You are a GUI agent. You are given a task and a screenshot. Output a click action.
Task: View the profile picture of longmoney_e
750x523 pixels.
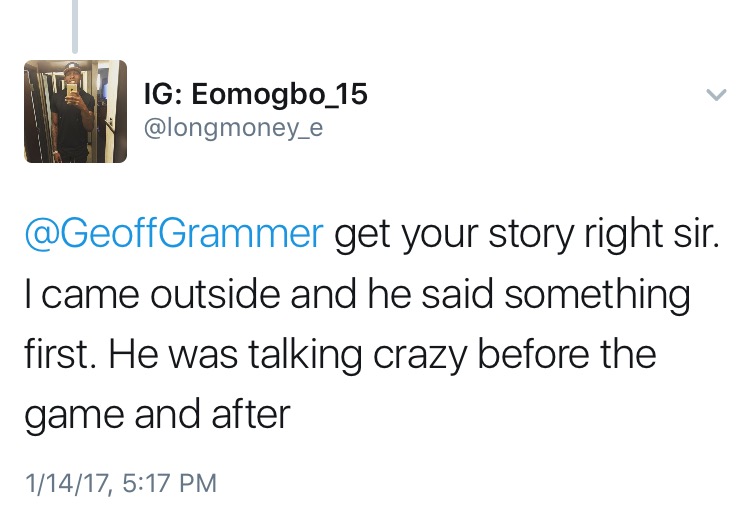(76, 111)
